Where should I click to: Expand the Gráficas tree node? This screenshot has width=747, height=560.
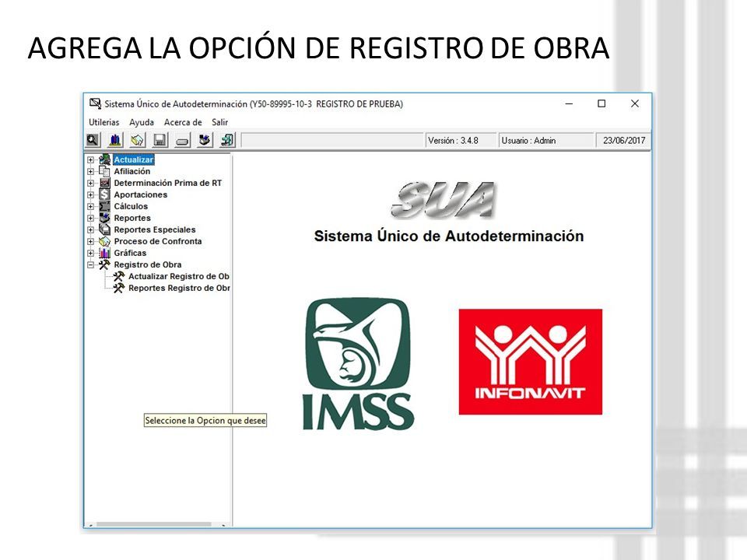90,254
